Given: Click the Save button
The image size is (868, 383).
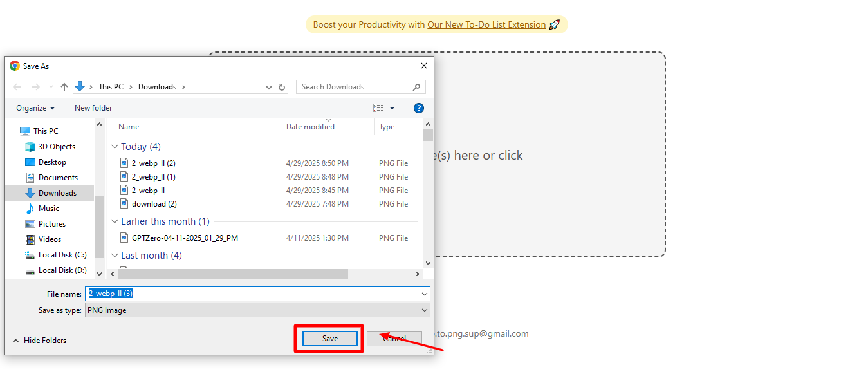Looking at the screenshot, I should [329, 338].
